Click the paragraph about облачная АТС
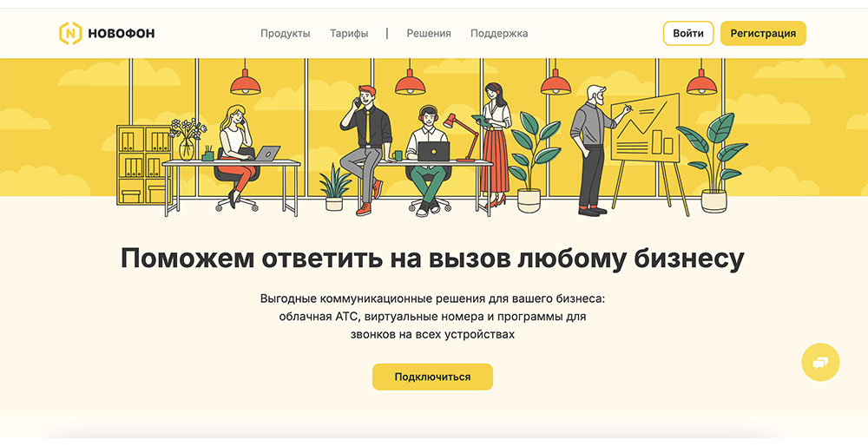The height and width of the screenshot is (446, 868). [x=432, y=317]
